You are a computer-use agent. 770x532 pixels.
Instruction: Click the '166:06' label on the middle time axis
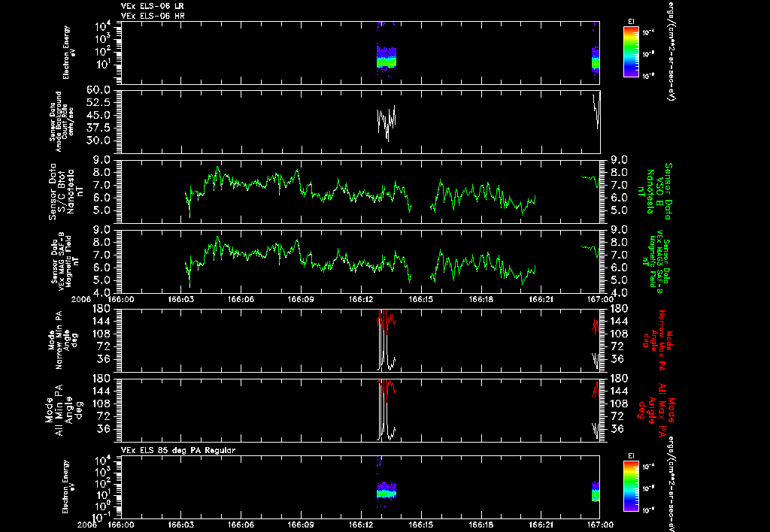click(241, 299)
